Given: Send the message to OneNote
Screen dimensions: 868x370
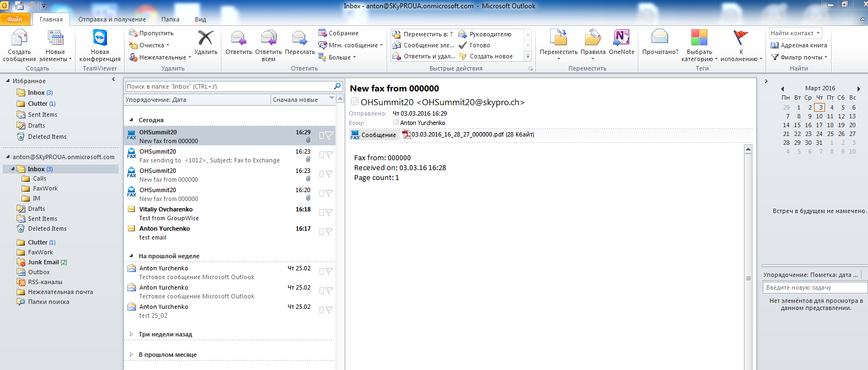Looking at the screenshot, I should point(621,43).
